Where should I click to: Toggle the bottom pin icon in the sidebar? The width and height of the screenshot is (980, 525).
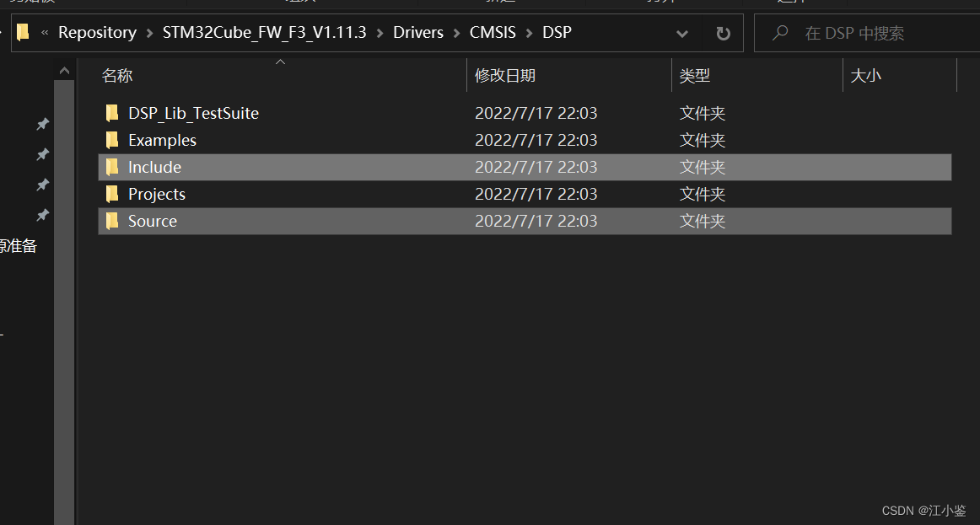(x=42, y=216)
